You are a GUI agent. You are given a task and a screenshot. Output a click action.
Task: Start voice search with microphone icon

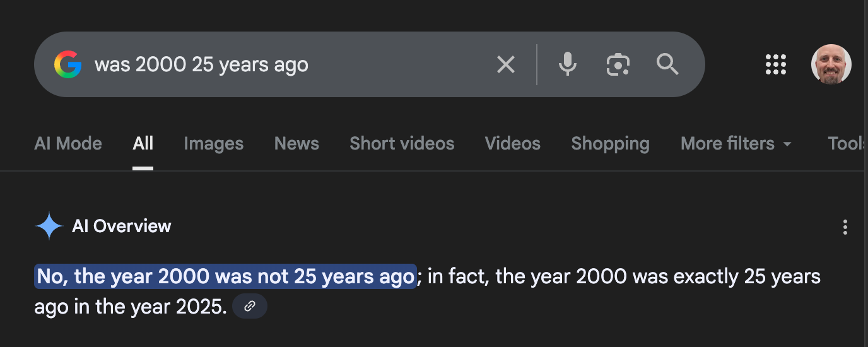pyautogui.click(x=568, y=64)
